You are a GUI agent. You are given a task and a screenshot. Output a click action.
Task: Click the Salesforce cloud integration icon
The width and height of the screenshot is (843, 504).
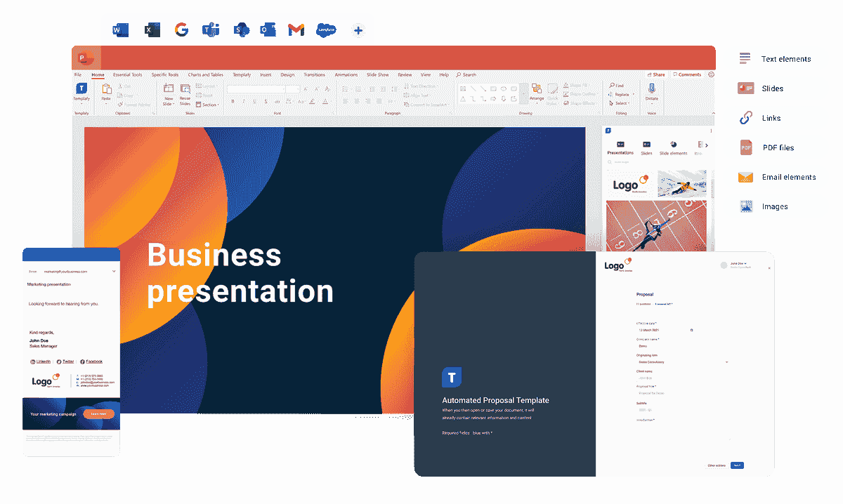(326, 29)
